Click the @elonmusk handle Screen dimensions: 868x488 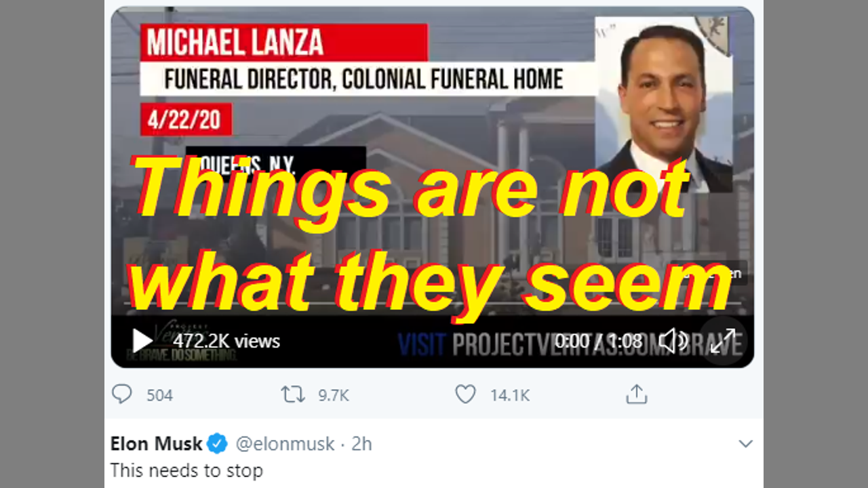[285, 444]
